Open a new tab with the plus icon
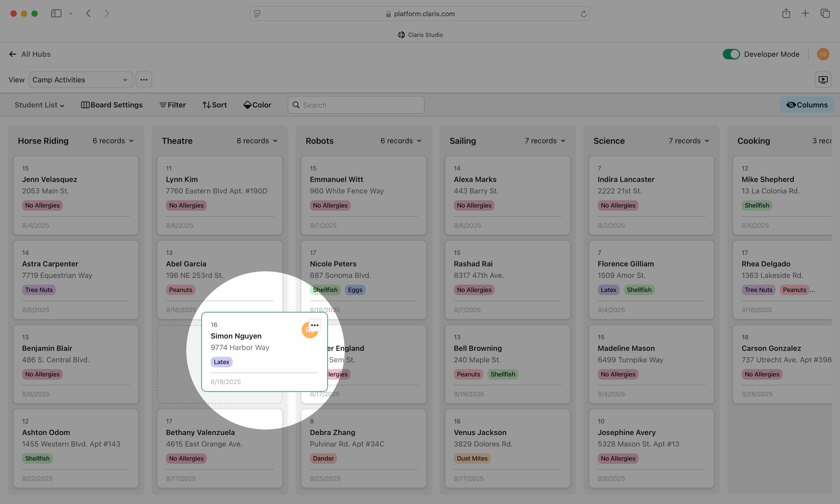Image resolution: width=840 pixels, height=504 pixels. 805,14
